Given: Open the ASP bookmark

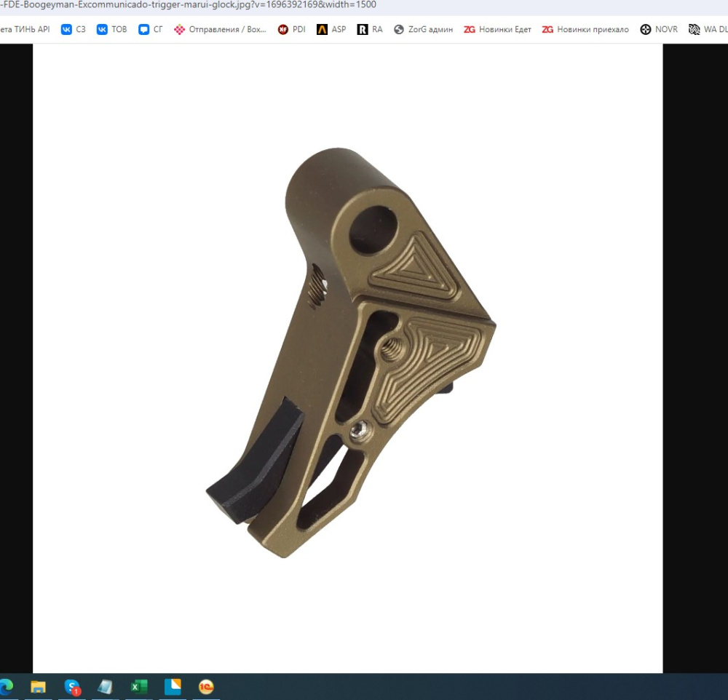Looking at the screenshot, I should coord(331,29).
